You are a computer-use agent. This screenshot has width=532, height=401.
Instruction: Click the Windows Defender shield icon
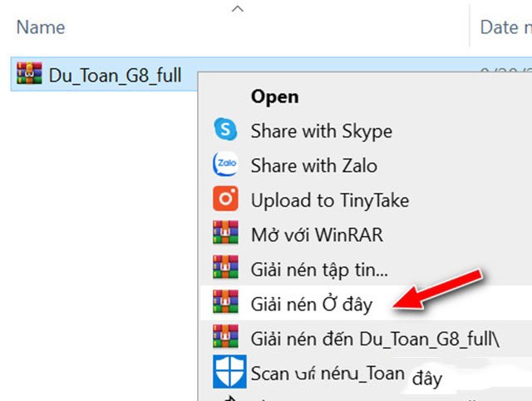pyautogui.click(x=229, y=372)
